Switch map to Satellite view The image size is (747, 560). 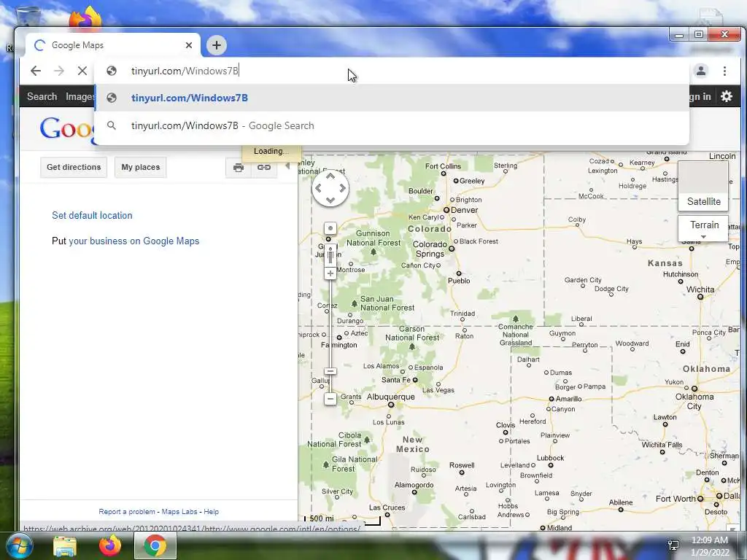[x=703, y=186]
